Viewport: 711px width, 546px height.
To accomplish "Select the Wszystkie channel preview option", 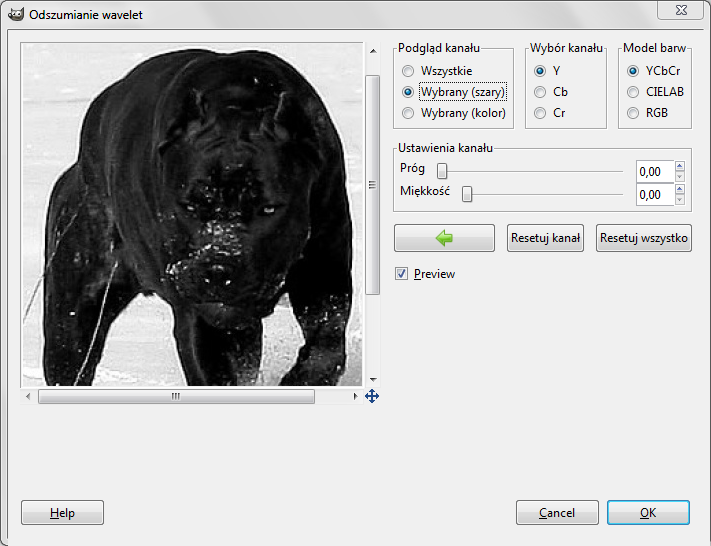I will (408, 71).
